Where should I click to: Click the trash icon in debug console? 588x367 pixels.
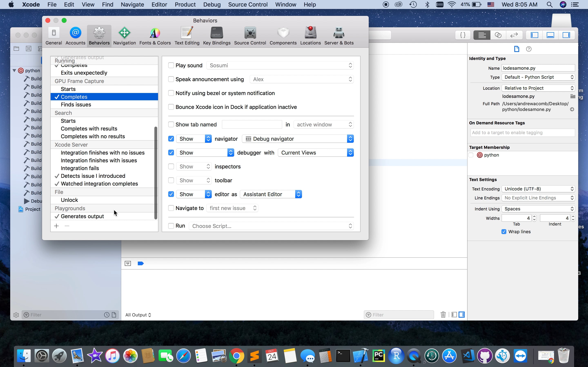443,315
